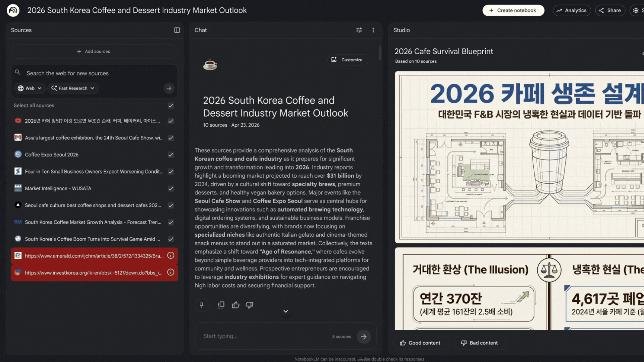Open chat configuration sliders icon
The image size is (644, 362).
click(x=359, y=30)
